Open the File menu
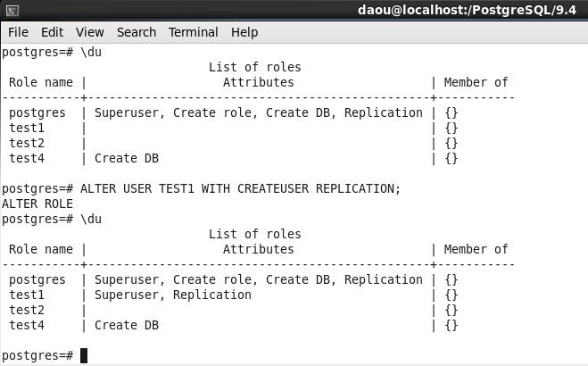This screenshot has width=588, height=366. point(18,32)
